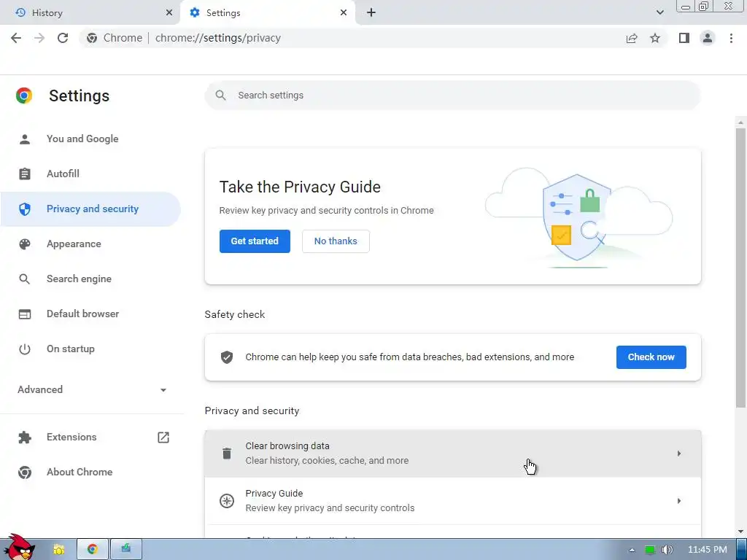Open a new tab with plus button
This screenshot has height=560, width=747.
[371, 13]
